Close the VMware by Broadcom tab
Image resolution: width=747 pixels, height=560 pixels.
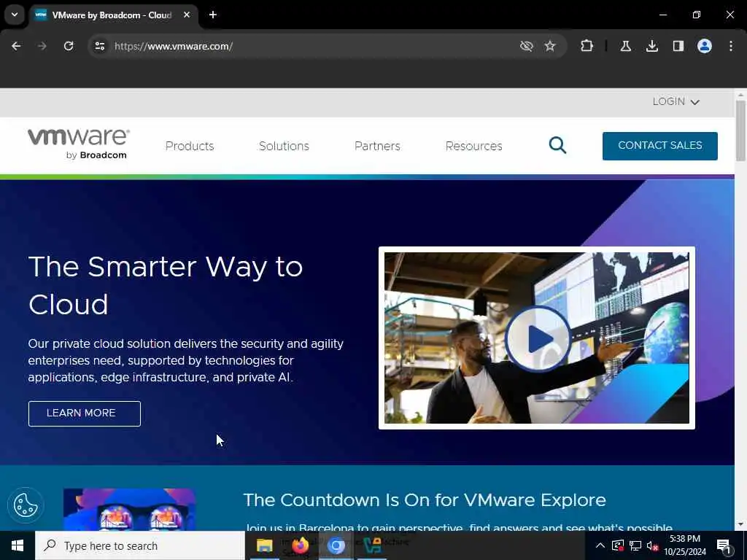[187, 15]
